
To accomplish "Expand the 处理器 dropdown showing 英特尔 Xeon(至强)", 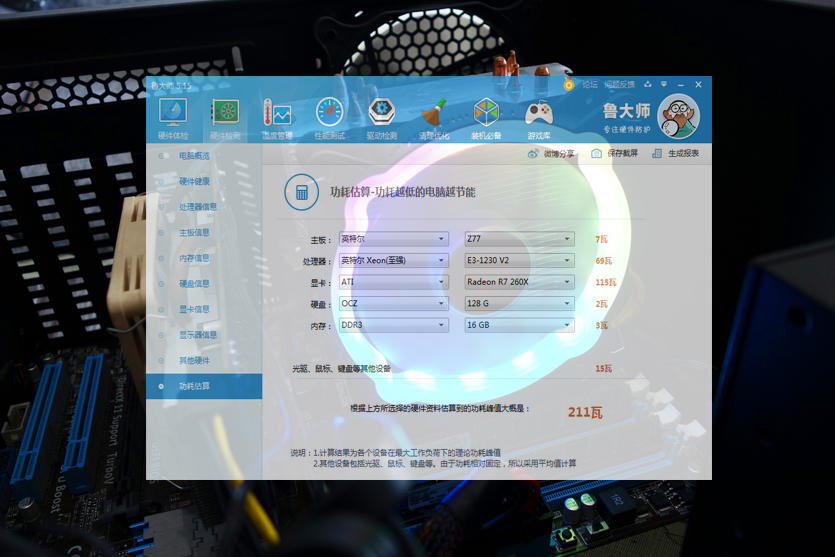I will pos(394,260).
